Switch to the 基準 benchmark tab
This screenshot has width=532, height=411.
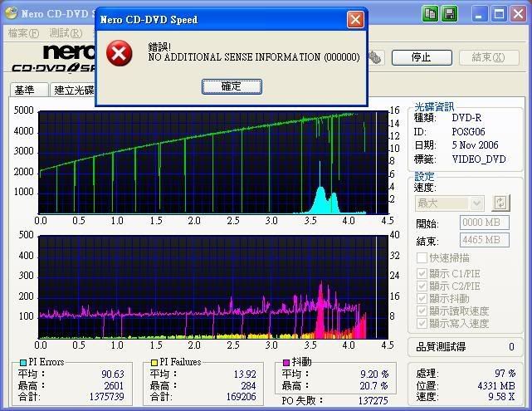click(x=29, y=90)
